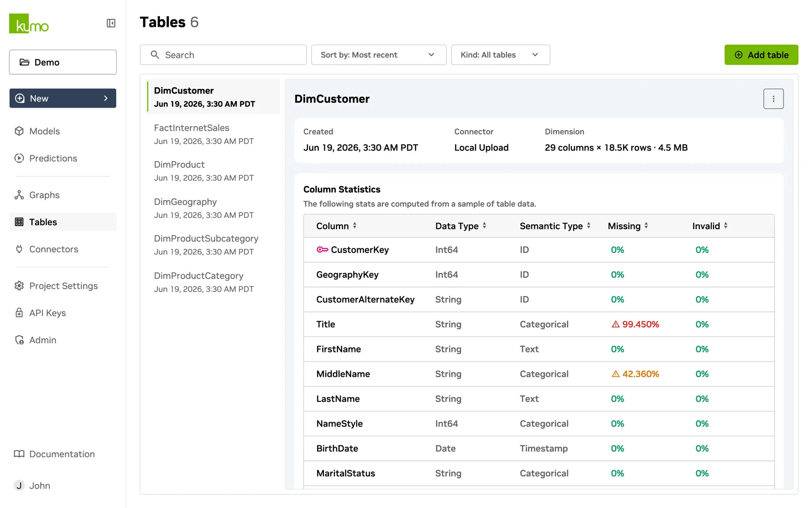Click the Models cube icon

[19, 131]
